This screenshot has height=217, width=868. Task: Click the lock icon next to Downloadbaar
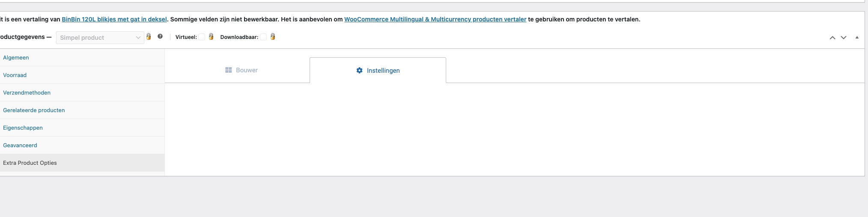click(x=272, y=37)
